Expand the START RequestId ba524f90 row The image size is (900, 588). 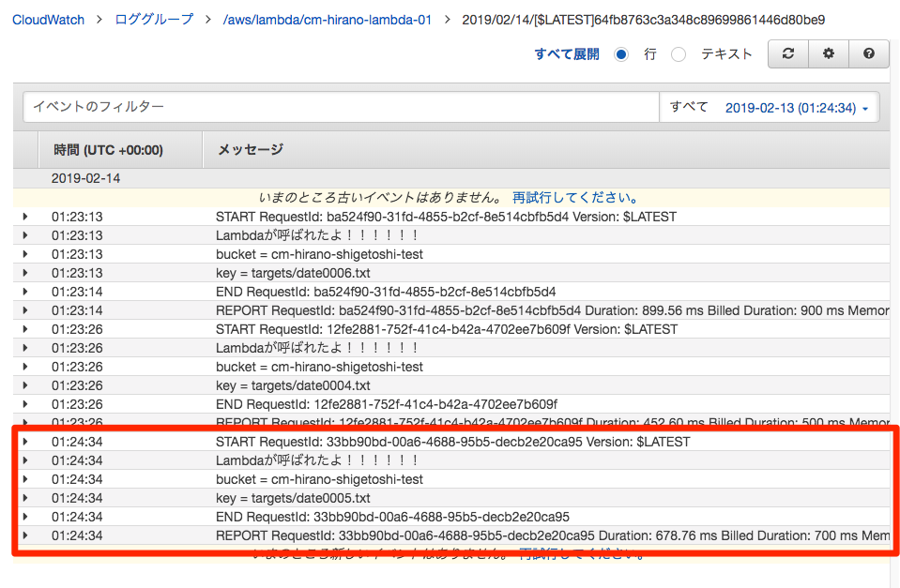click(x=25, y=217)
